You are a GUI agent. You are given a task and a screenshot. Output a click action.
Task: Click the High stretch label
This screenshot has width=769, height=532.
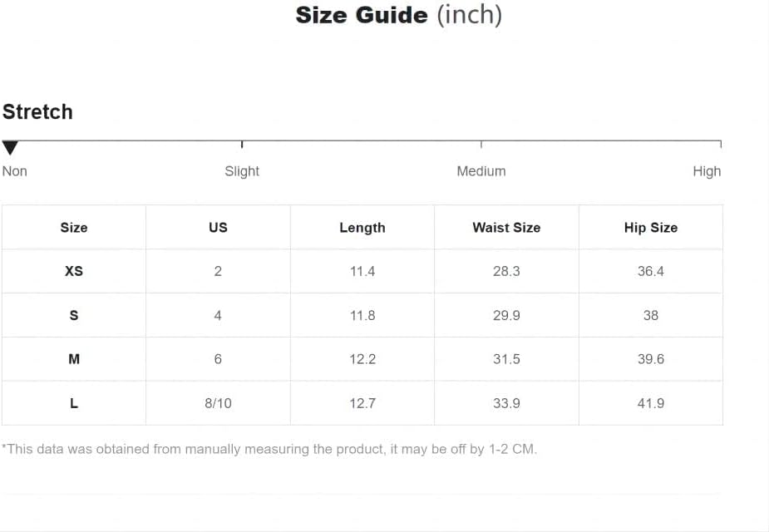coord(707,171)
